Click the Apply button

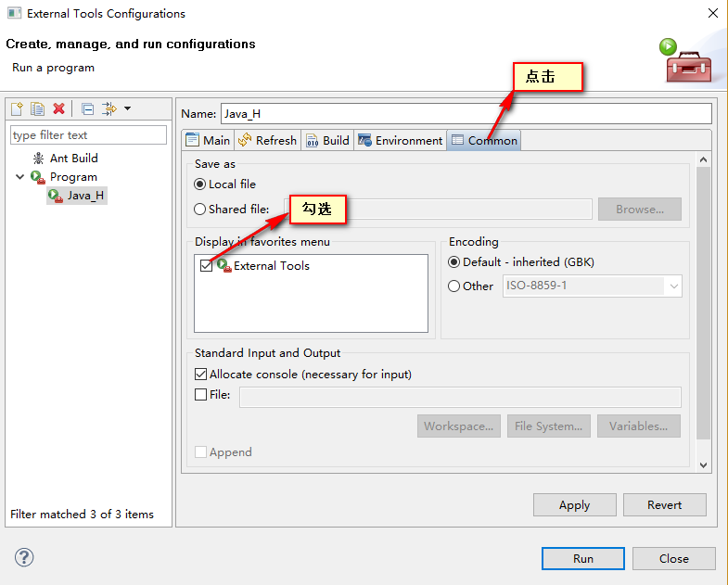pos(575,505)
